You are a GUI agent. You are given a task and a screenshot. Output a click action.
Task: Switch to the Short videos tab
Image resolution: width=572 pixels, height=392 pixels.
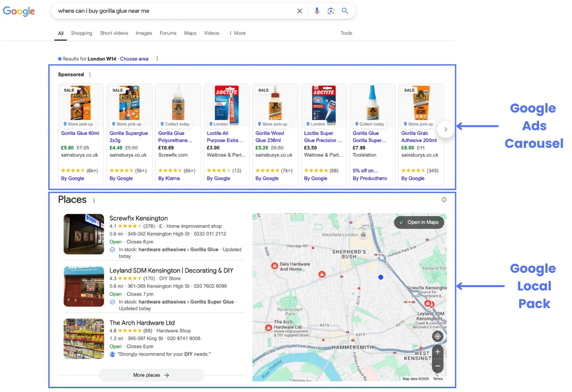(x=114, y=33)
